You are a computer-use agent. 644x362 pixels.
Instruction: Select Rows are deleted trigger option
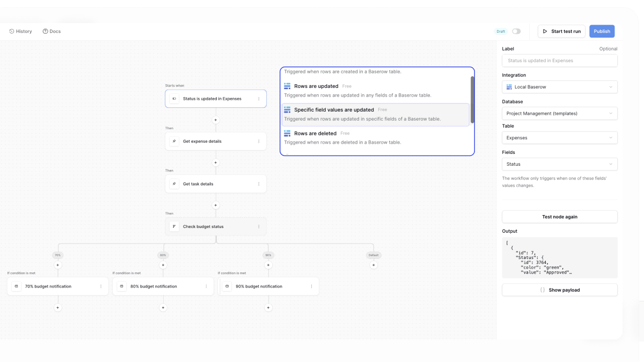tap(375, 138)
